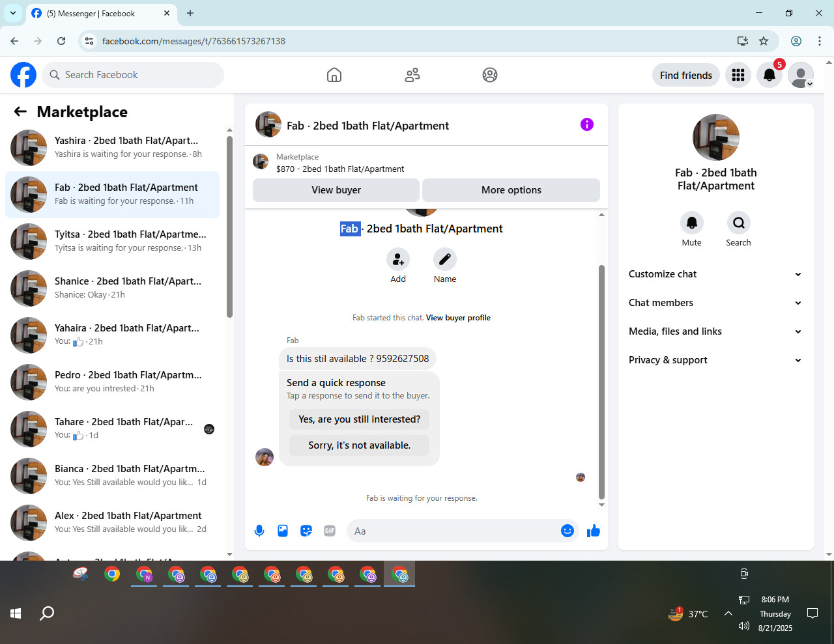This screenshot has width=834, height=644.
Task: Reload the page
Action: (61, 41)
